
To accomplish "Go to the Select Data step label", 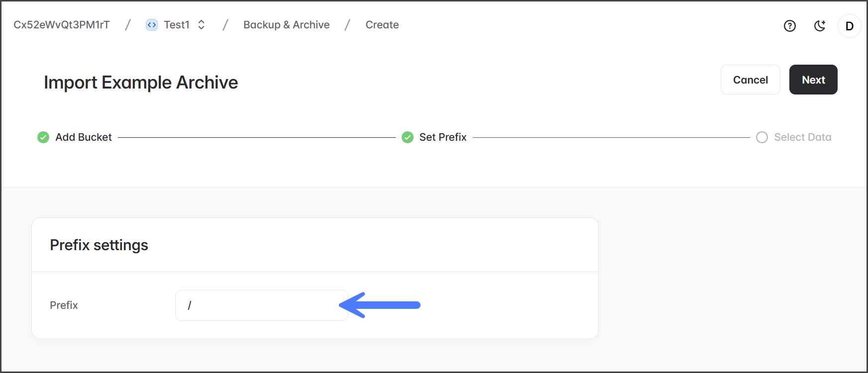I will pos(802,137).
